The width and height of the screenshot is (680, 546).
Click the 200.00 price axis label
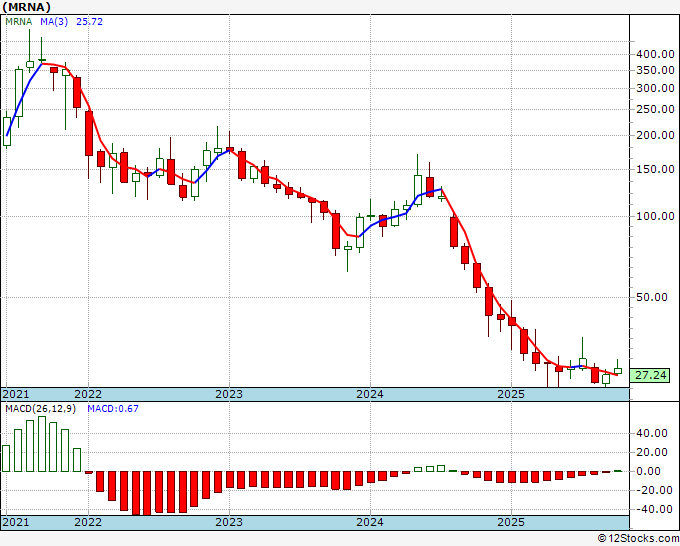pyautogui.click(x=655, y=135)
